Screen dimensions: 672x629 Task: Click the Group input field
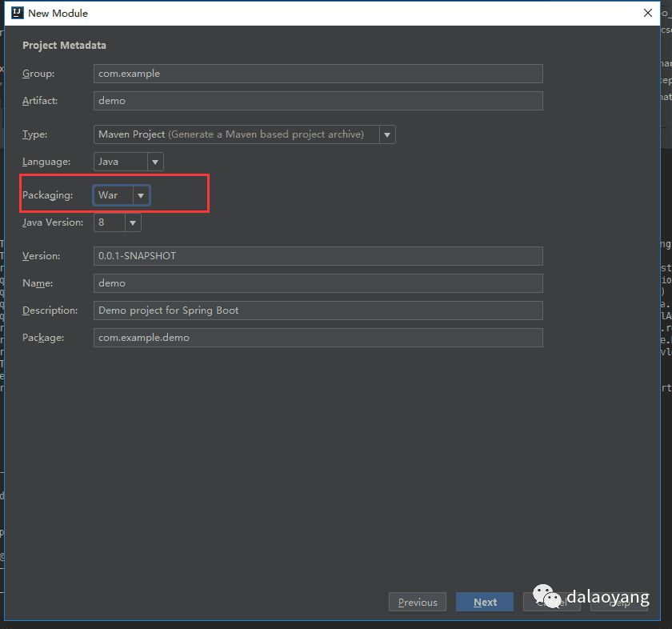[318, 74]
